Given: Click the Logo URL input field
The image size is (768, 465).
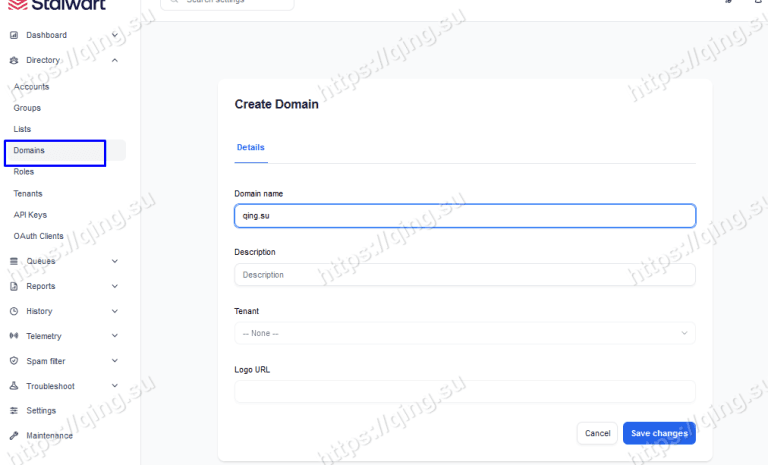Looking at the screenshot, I should [464, 392].
